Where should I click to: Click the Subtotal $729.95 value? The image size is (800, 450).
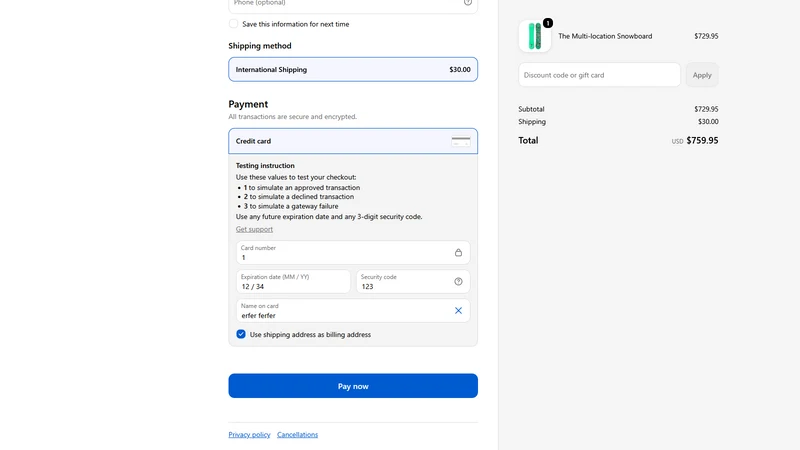[706, 109]
